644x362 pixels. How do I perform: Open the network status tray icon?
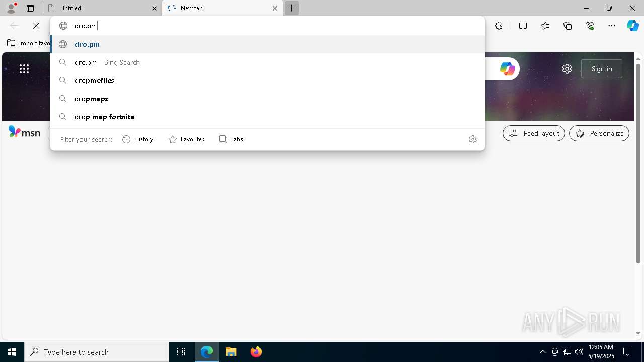click(567, 352)
